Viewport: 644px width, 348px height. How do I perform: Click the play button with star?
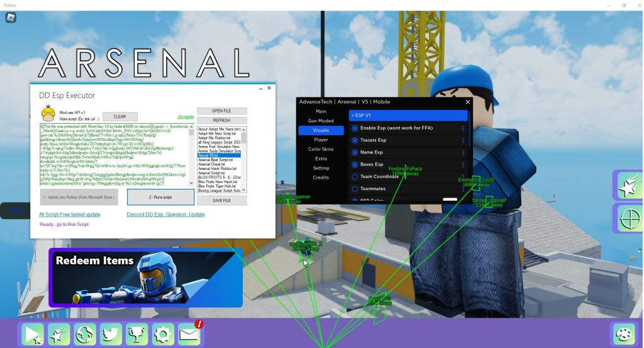(33, 334)
